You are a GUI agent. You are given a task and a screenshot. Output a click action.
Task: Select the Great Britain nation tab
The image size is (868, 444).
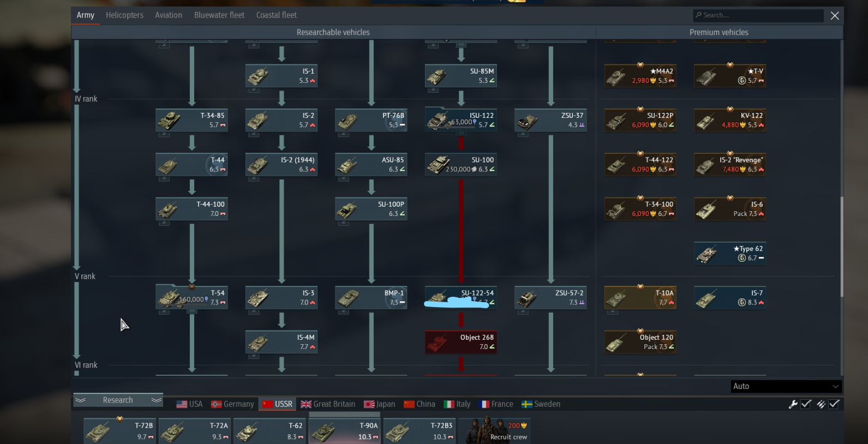click(x=328, y=404)
